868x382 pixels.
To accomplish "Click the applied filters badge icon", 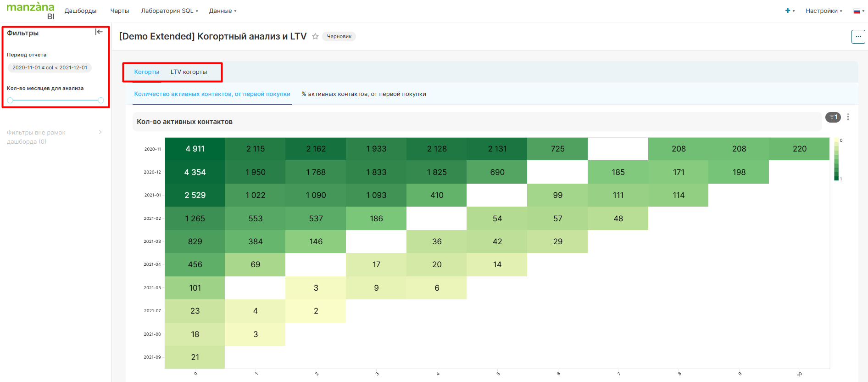I will (833, 117).
